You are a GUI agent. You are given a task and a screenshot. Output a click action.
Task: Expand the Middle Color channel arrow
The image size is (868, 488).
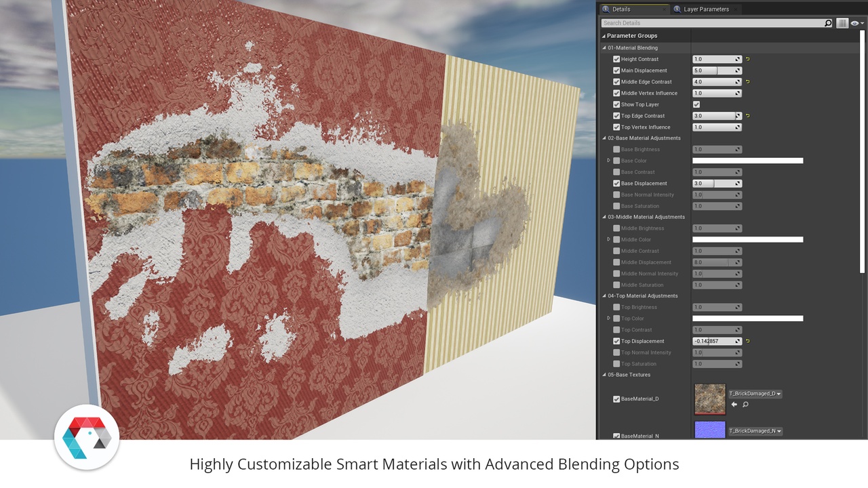(x=609, y=239)
